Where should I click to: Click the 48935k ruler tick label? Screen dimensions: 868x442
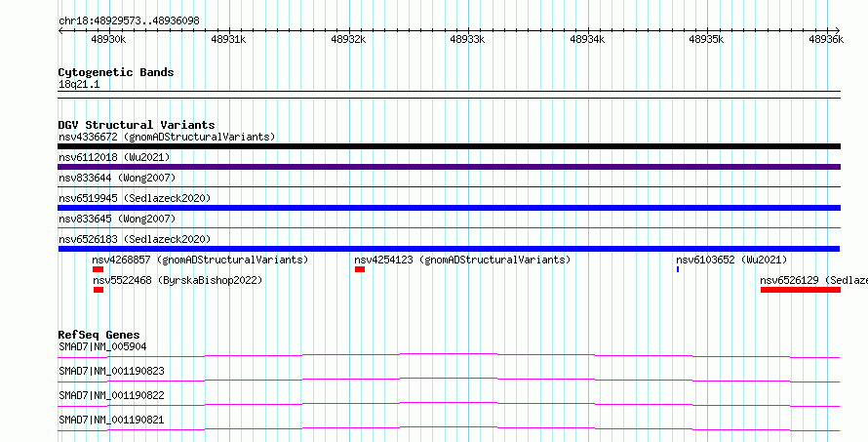coord(706,39)
